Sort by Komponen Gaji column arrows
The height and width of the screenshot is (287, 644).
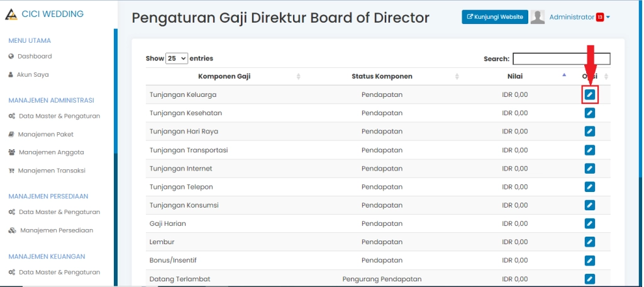(x=299, y=77)
